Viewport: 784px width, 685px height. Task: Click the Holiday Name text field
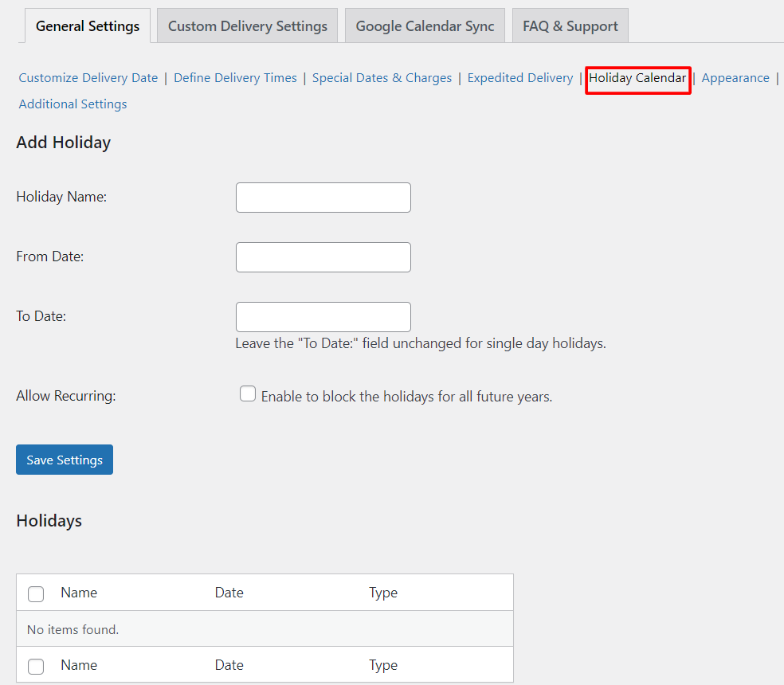point(323,198)
